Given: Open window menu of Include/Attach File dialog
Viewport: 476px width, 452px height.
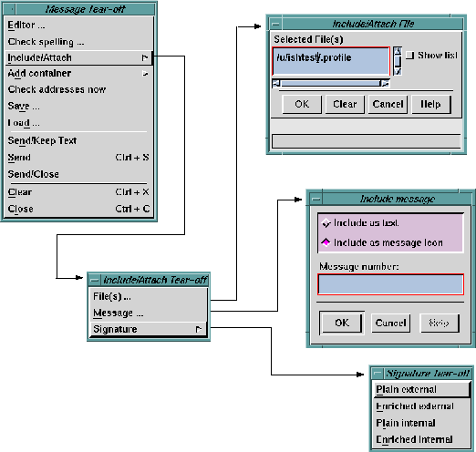Looking at the screenshot, I should tap(276, 24).
